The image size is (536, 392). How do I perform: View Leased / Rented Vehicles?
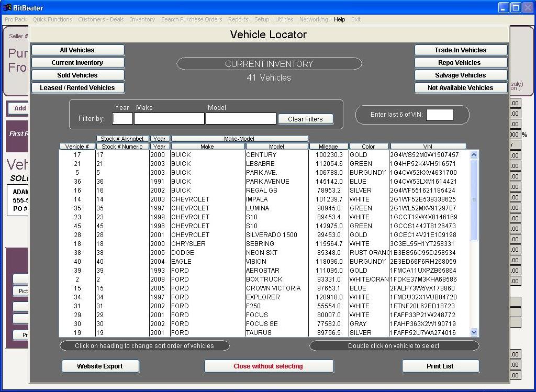77,87
